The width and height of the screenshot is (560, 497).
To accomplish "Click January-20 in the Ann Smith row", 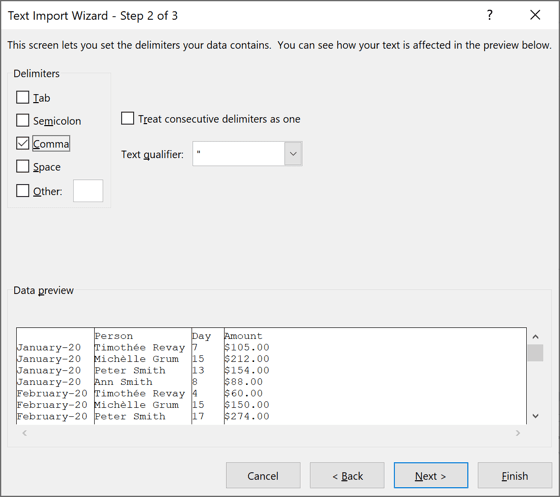I will tap(49, 382).
